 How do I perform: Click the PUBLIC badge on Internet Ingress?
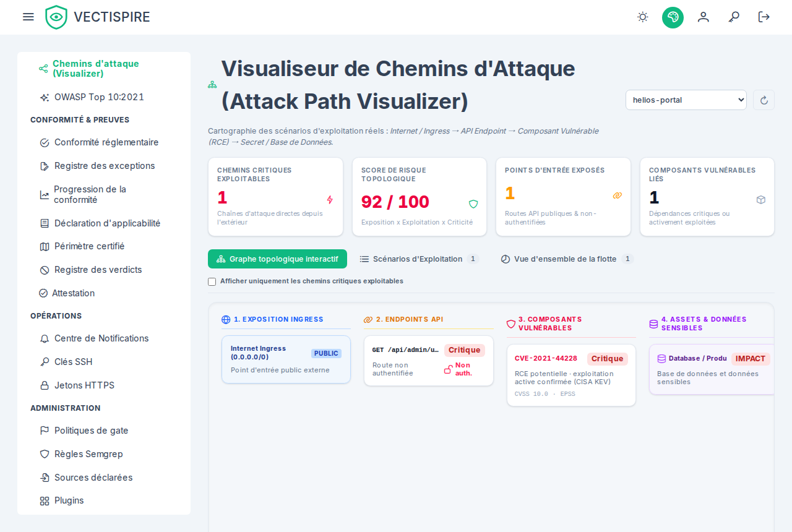point(326,353)
